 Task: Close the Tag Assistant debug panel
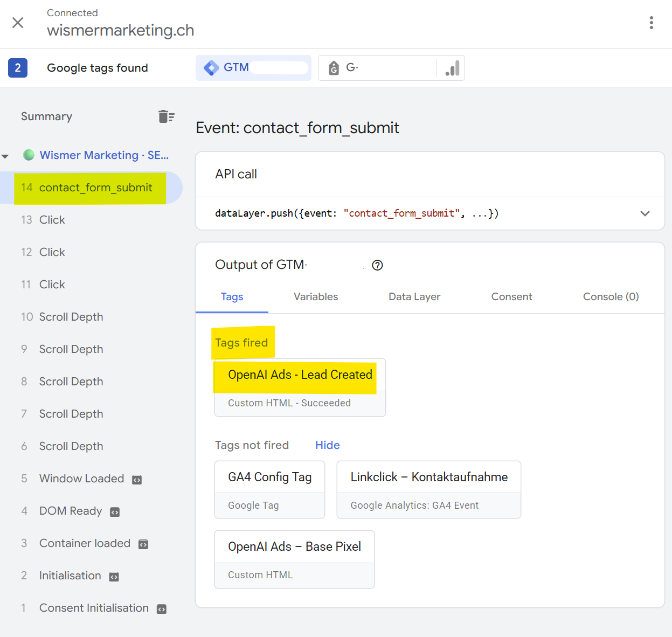click(x=18, y=23)
